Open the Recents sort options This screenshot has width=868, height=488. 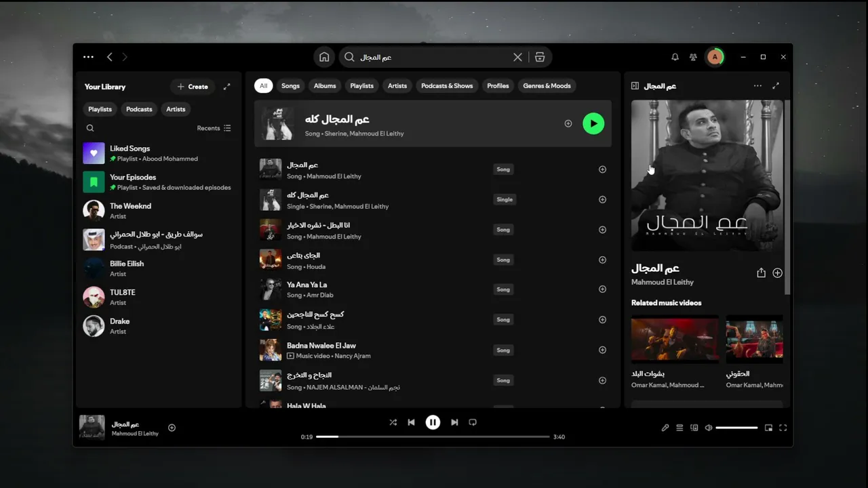coord(214,128)
